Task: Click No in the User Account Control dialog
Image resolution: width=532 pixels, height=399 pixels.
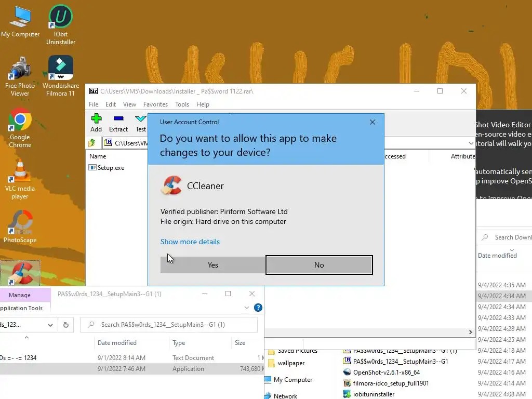Action: (x=319, y=265)
